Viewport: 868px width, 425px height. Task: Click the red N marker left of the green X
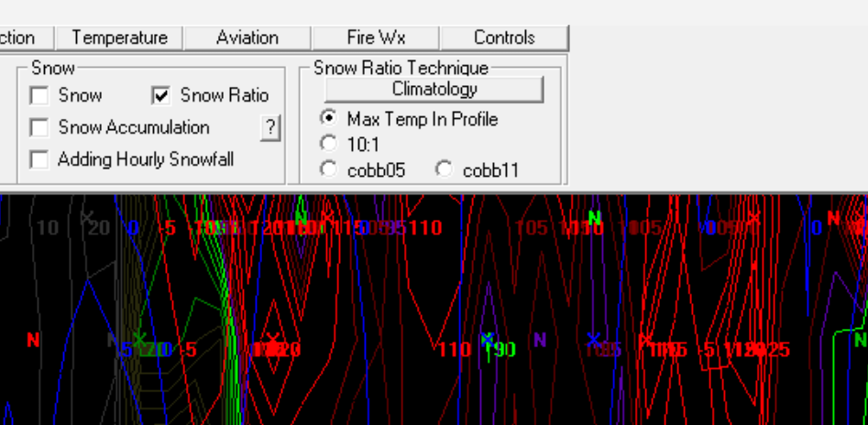click(33, 340)
